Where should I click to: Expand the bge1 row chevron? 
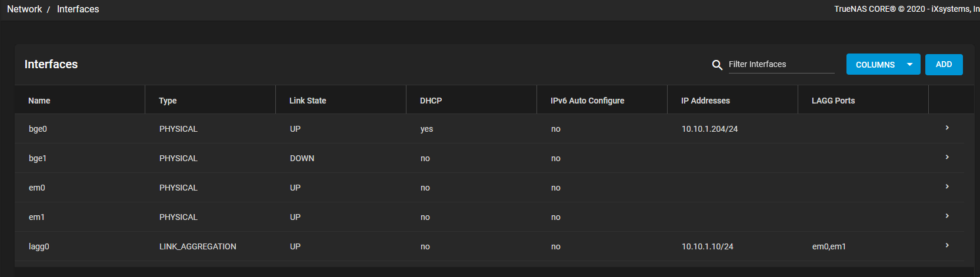[947, 157]
